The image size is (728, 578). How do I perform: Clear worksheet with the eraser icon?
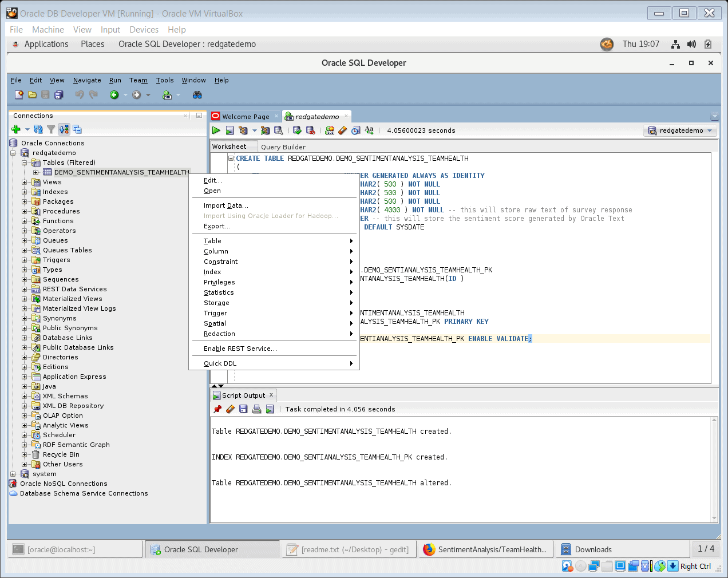point(343,130)
